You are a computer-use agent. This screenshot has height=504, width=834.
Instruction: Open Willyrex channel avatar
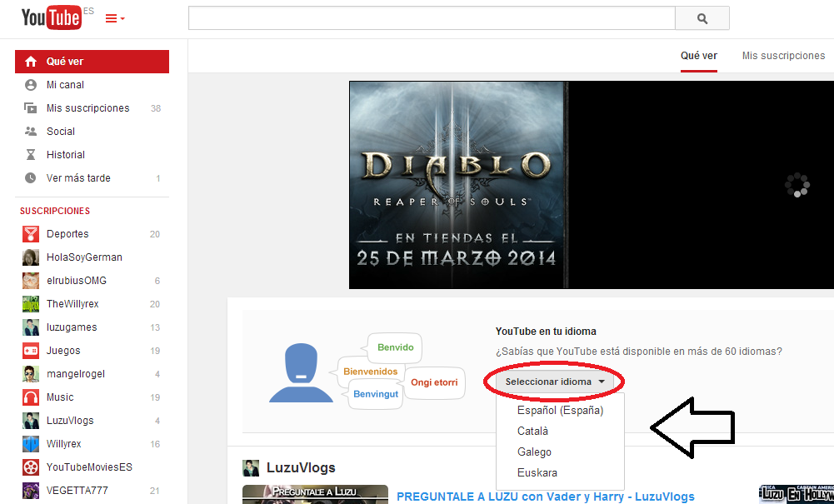(x=31, y=444)
